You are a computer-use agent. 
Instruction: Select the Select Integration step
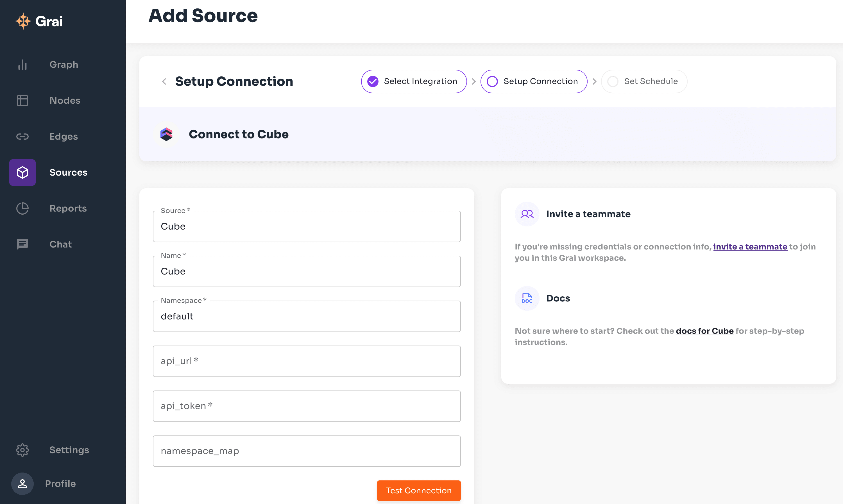[413, 81]
